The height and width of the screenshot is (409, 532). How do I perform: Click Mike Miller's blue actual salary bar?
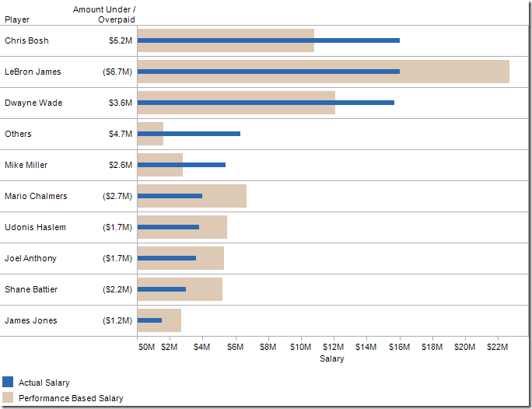coord(181,165)
